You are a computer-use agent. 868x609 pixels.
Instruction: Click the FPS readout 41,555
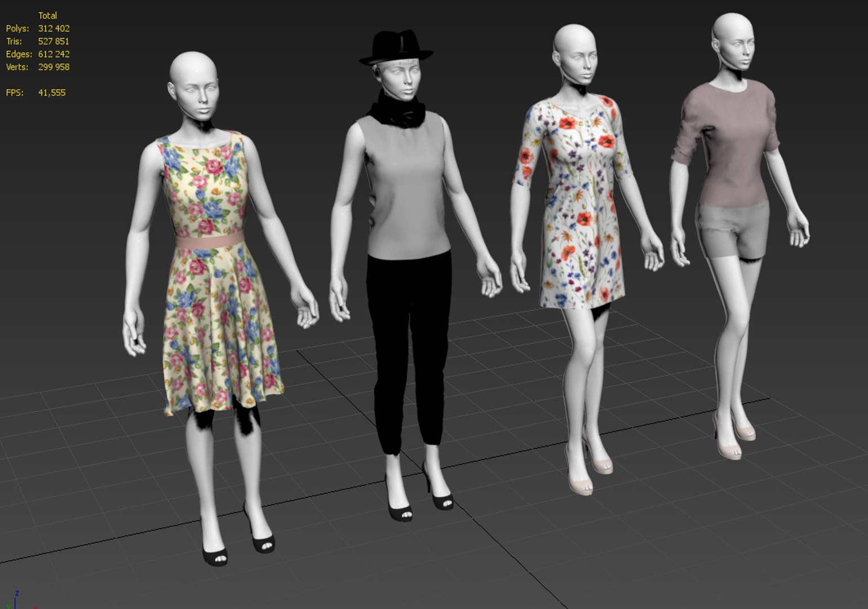point(52,92)
